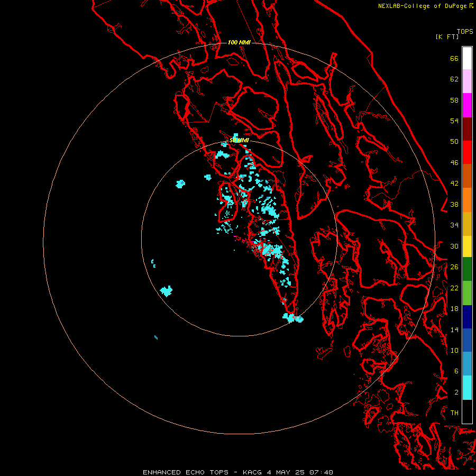Click the Enhanced Echo Tops KACG caption

coord(238,472)
